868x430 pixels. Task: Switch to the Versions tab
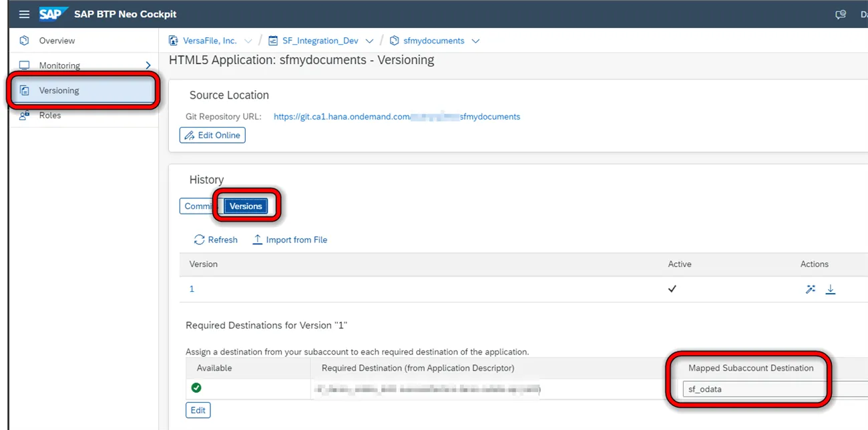[x=246, y=206]
